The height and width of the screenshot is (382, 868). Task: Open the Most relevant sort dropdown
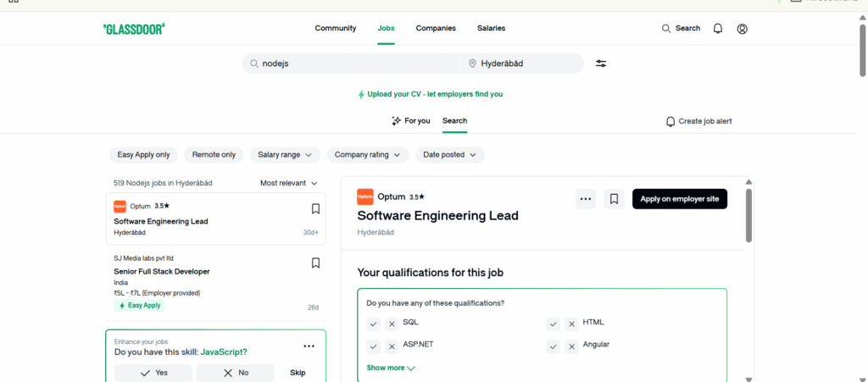point(289,183)
